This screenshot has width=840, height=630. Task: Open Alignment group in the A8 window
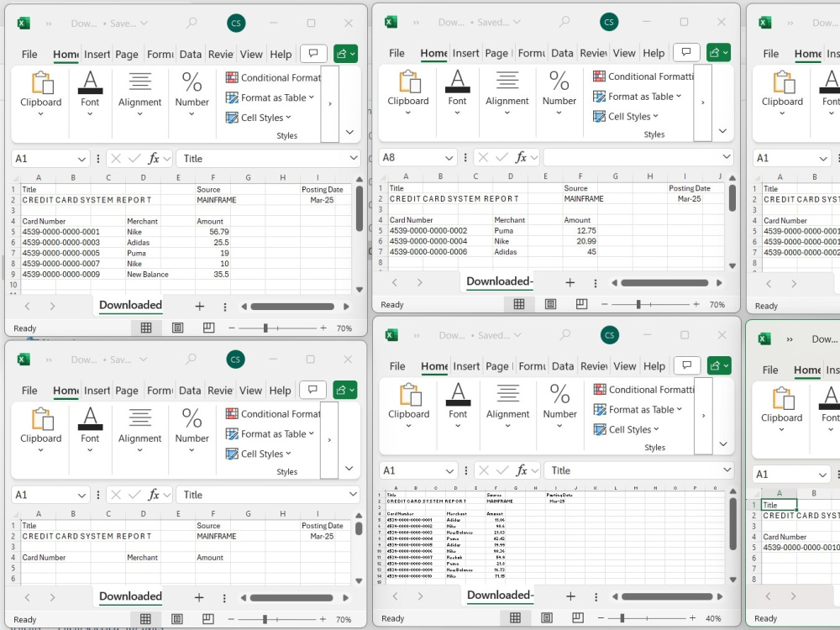pyautogui.click(x=507, y=92)
